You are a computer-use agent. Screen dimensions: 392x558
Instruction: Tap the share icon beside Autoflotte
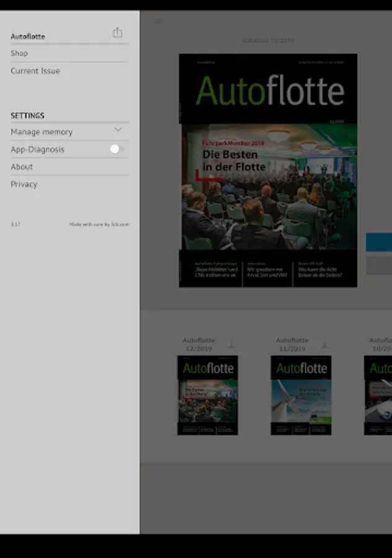117,33
